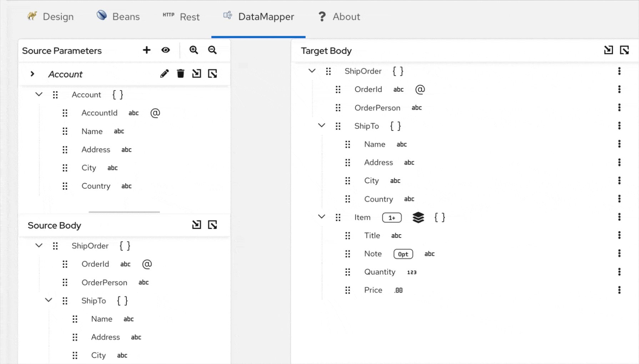
Task: Select the Account Name field
Action: tap(92, 131)
